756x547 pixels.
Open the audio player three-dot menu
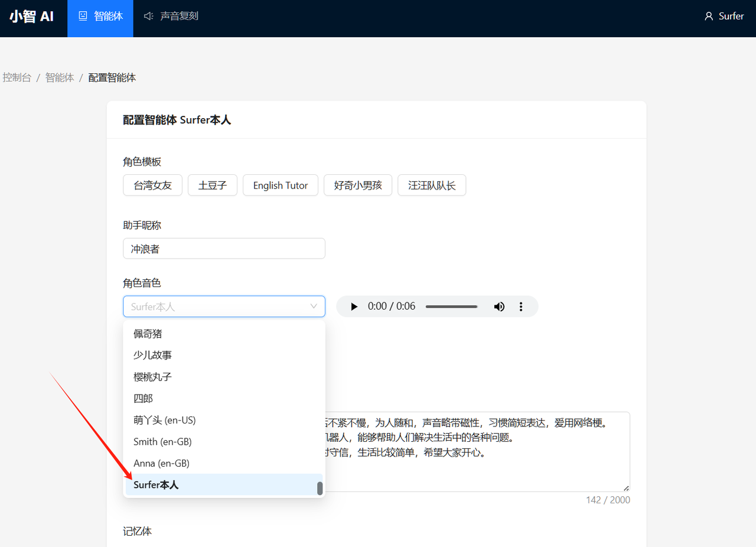coord(521,306)
